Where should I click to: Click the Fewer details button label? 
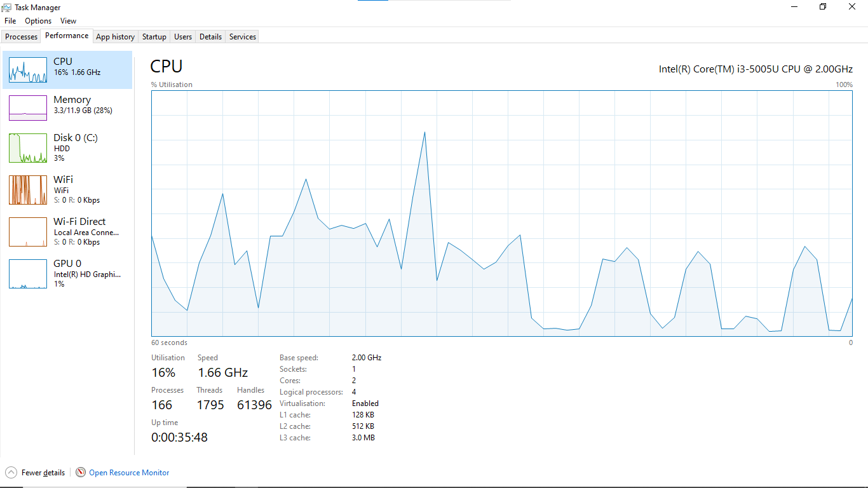(43, 473)
